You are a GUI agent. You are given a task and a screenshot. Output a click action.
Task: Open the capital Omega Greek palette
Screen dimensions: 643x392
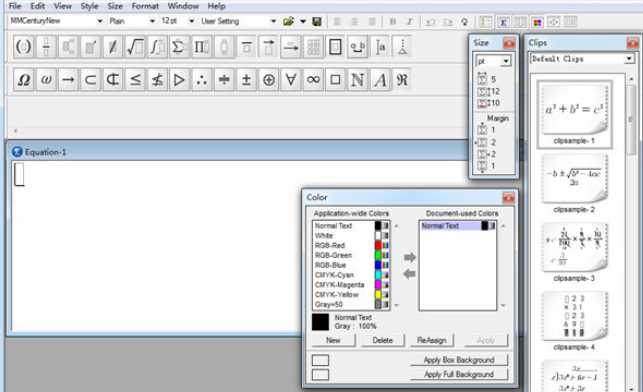(23, 80)
